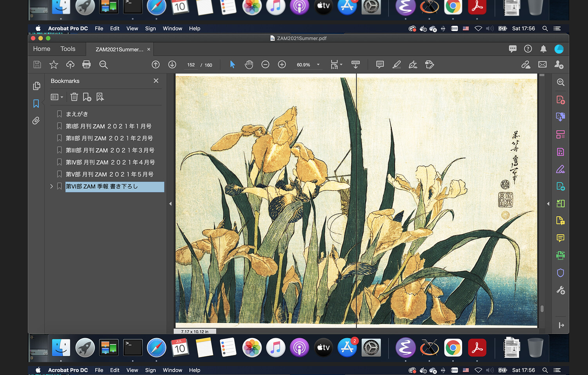Open the attachments paperclip panel

click(x=36, y=121)
